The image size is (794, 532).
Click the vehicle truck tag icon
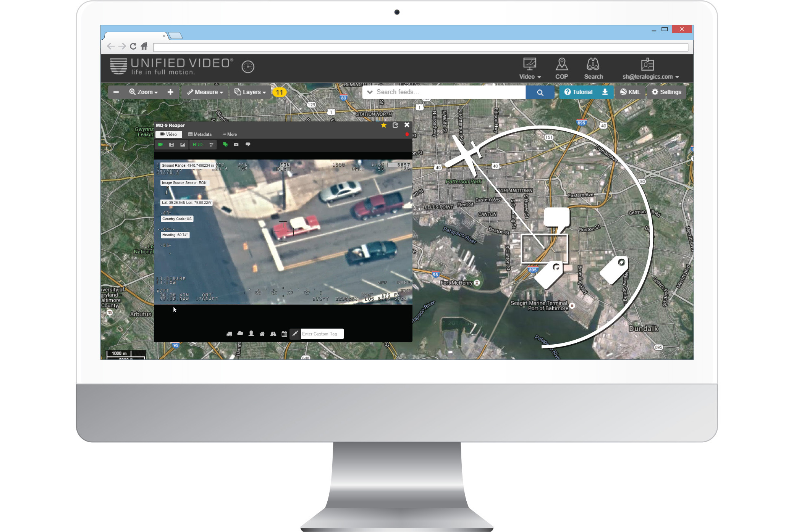229,334
